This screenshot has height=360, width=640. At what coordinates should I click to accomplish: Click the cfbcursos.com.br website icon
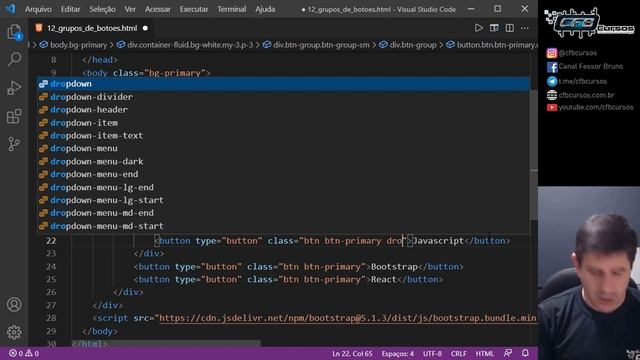pos(552,95)
